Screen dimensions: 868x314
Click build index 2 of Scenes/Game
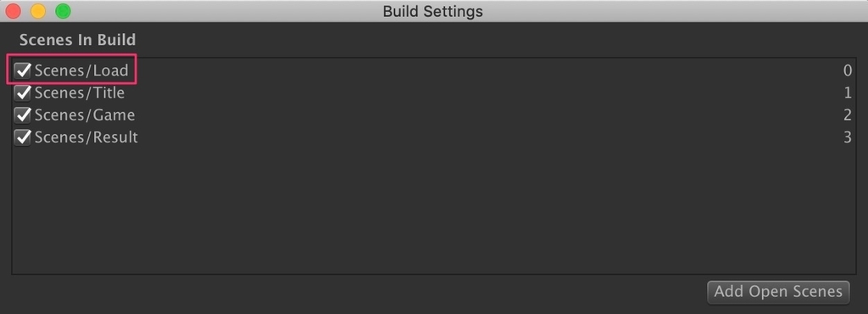(848, 115)
